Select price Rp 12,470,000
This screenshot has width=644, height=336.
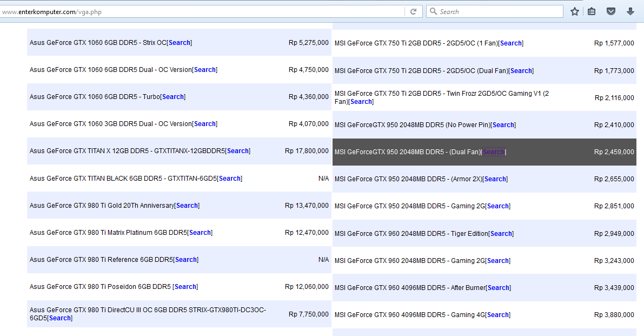click(307, 233)
